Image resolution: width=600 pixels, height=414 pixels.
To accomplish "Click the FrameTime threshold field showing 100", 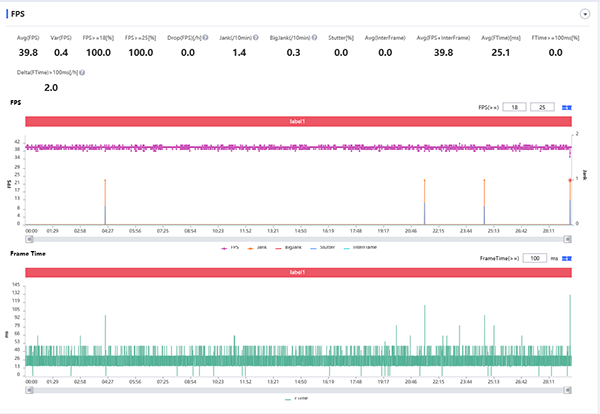I will 536,258.
